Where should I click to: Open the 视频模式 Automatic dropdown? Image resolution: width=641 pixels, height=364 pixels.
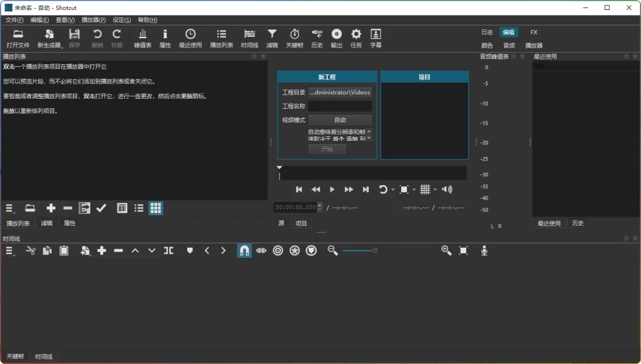340,119
